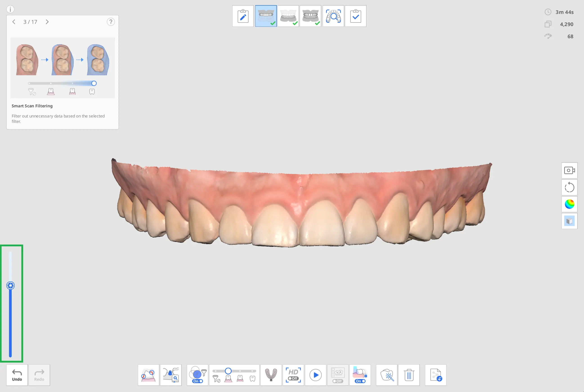Open the rainbow color display mode
The width and height of the screenshot is (584, 392).
[x=569, y=204]
